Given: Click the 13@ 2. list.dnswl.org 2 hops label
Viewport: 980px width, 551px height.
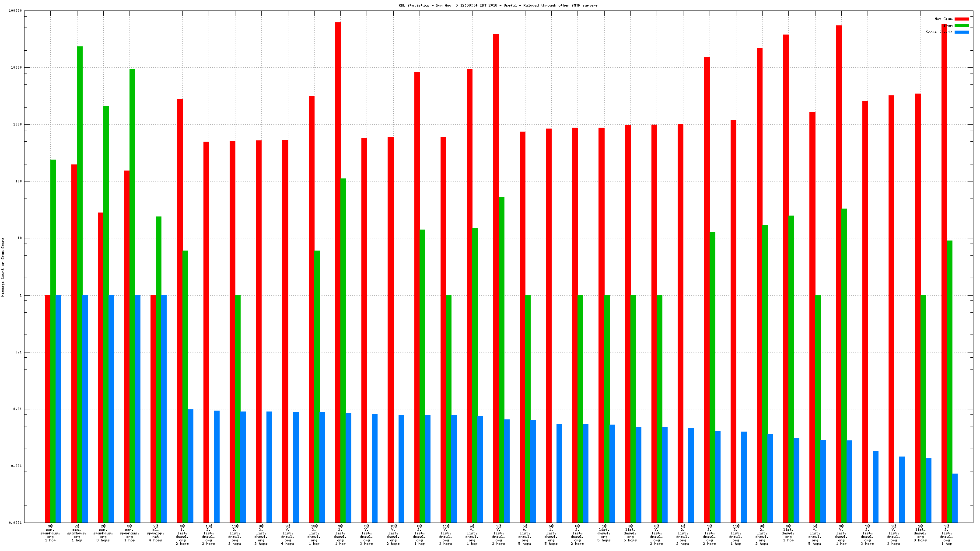Looking at the screenshot, I should pos(209,535).
